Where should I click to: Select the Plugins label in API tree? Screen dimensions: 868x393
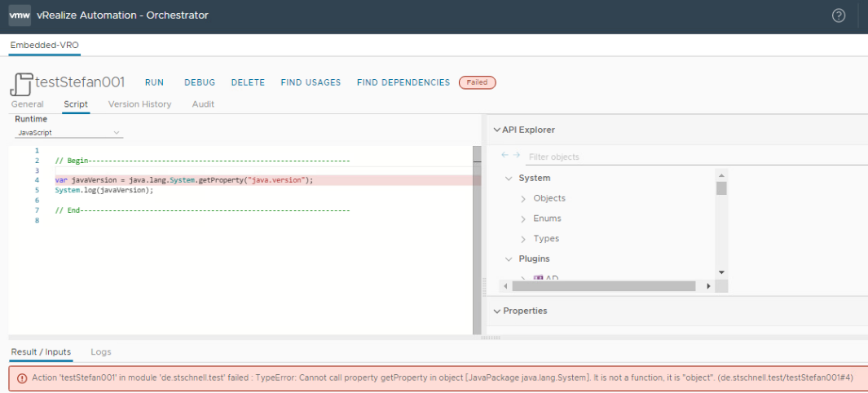point(534,258)
